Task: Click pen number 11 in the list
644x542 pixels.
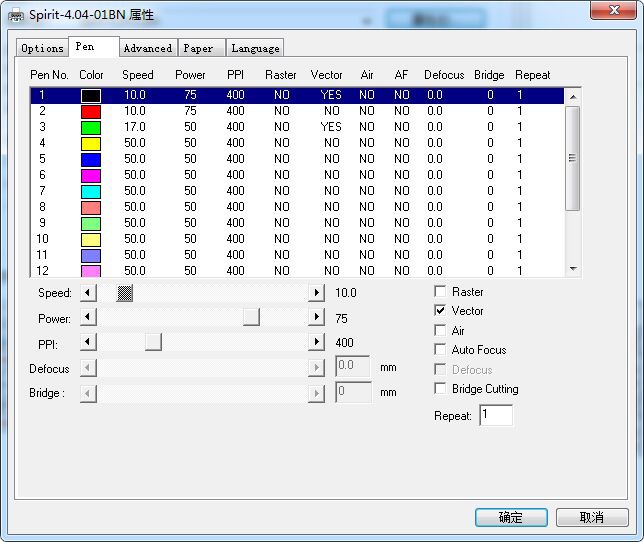Action: (x=42, y=255)
